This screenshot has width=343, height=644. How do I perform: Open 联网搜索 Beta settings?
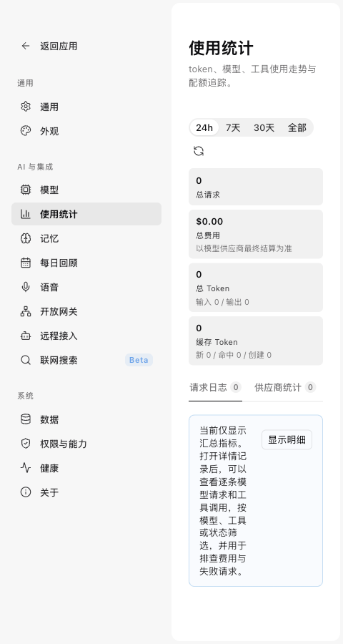(86, 360)
